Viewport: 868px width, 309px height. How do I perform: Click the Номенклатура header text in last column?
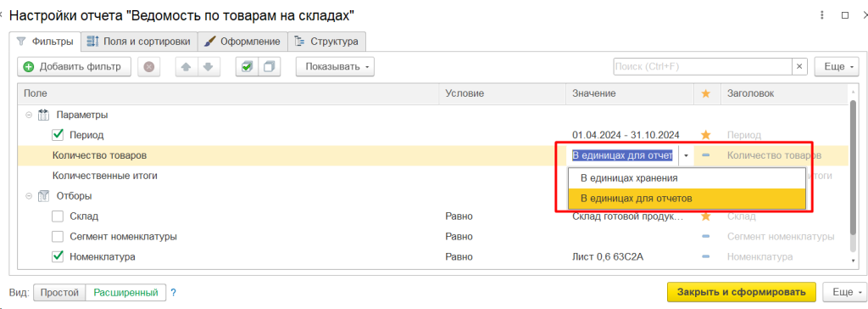coord(759,257)
